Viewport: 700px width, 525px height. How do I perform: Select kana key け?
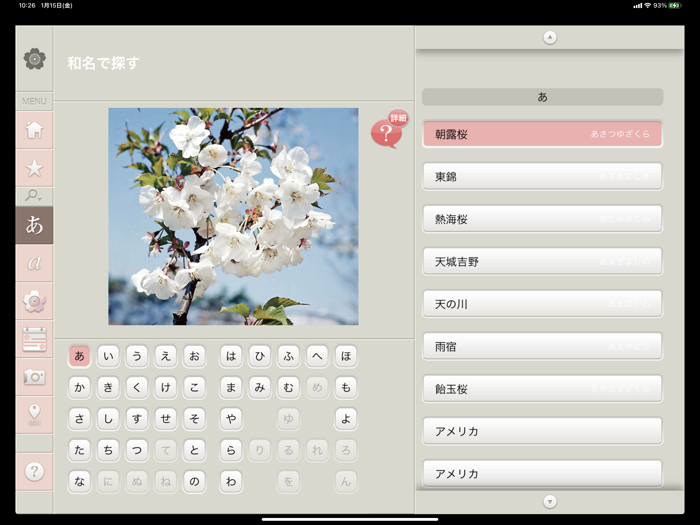click(166, 387)
